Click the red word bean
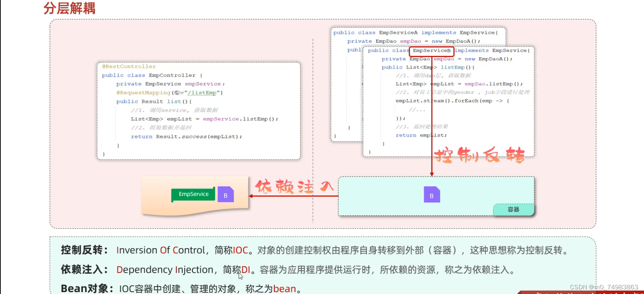644x294 pixels. tap(285, 289)
